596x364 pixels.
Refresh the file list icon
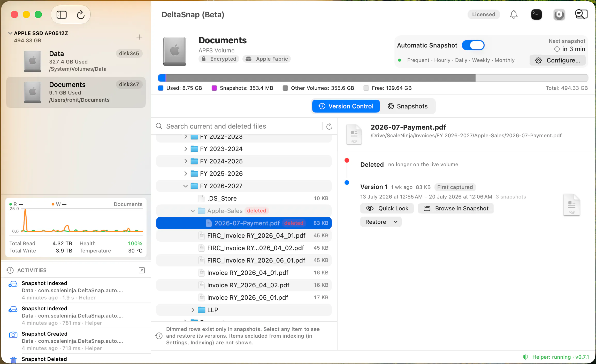(x=329, y=126)
